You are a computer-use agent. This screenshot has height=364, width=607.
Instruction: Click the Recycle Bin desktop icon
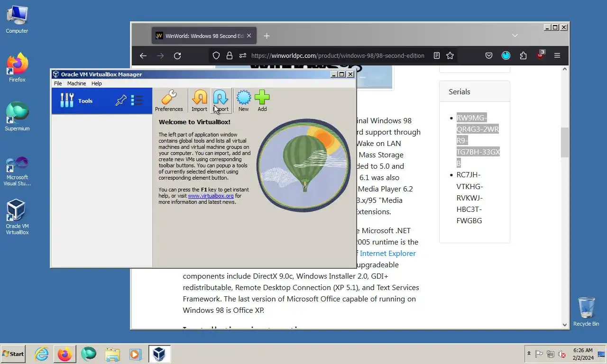(586, 311)
